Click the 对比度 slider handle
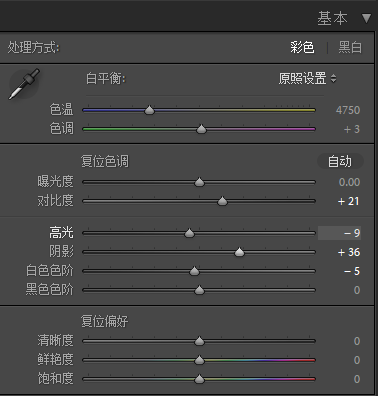This screenshot has height=396, width=378. coord(222,201)
